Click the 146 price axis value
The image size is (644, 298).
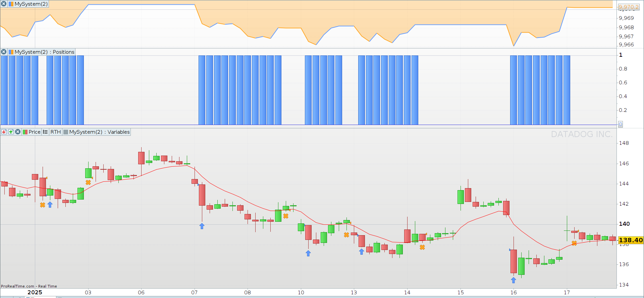click(624, 163)
